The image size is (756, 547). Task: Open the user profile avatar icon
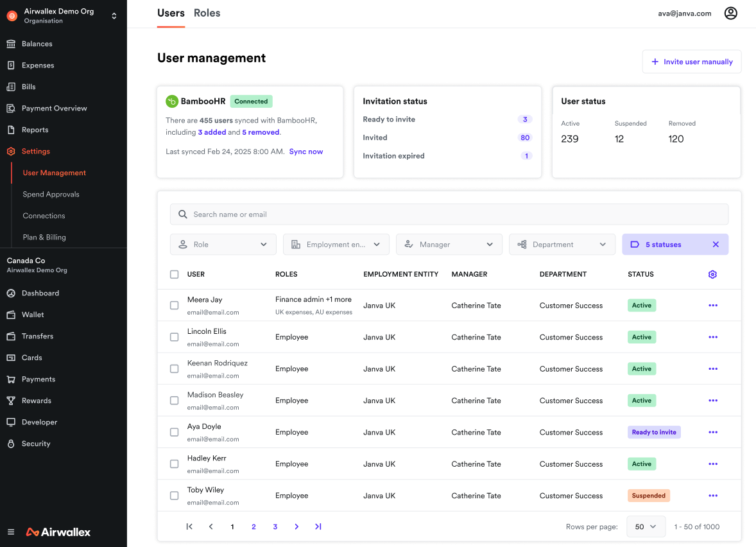coord(730,13)
